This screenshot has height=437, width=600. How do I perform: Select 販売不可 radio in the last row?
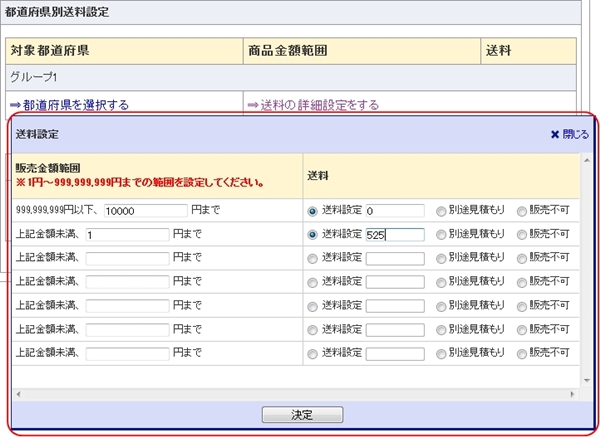point(522,354)
